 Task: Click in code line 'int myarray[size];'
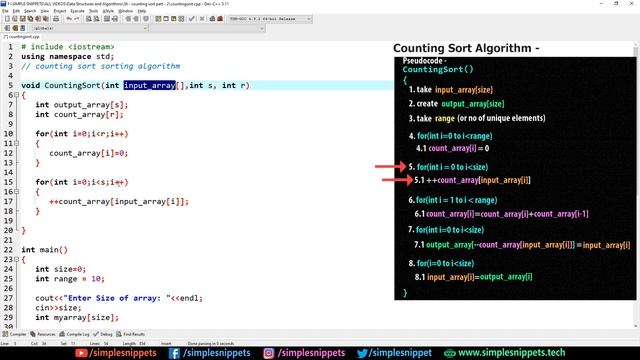click(77, 318)
